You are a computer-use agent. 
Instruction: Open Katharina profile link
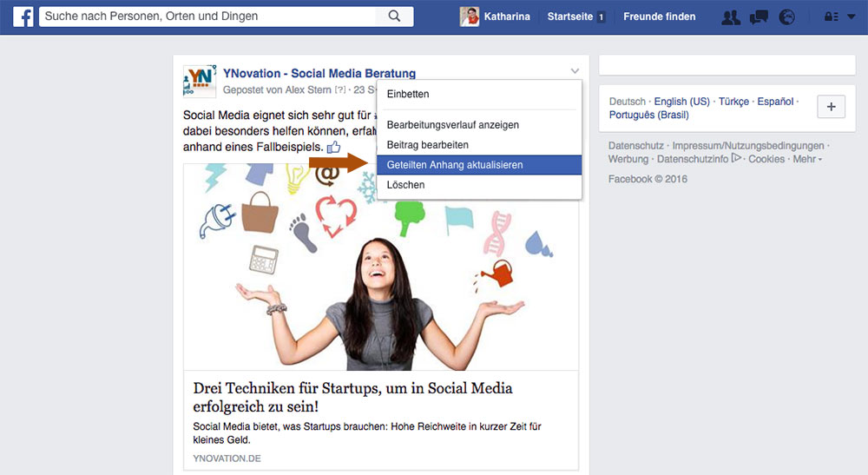(507, 16)
